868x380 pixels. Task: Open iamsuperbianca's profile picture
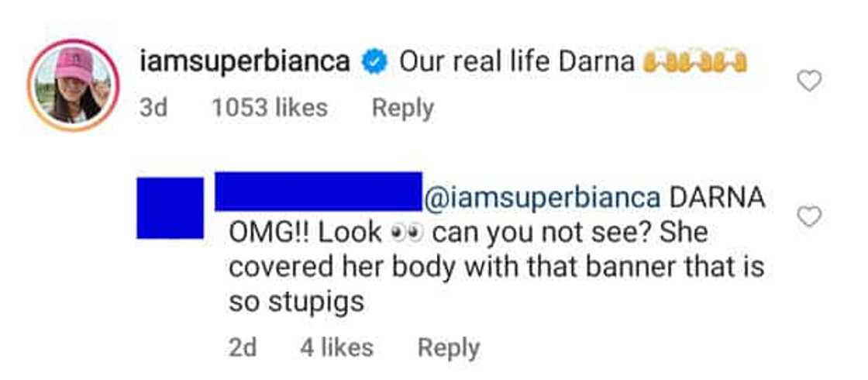coord(73,85)
